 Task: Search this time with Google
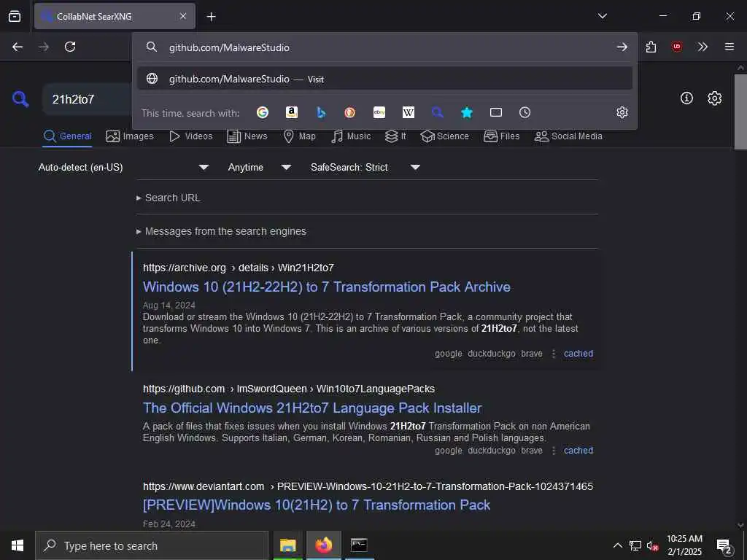tap(263, 112)
